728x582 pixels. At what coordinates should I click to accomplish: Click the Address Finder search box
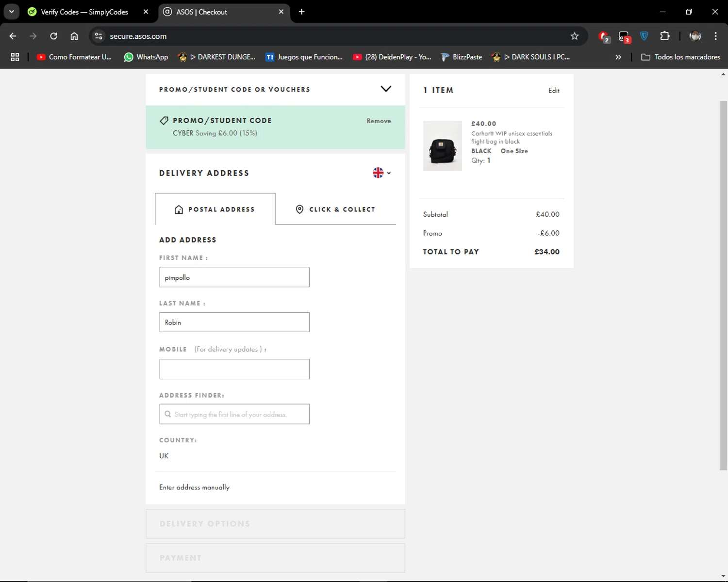click(234, 414)
